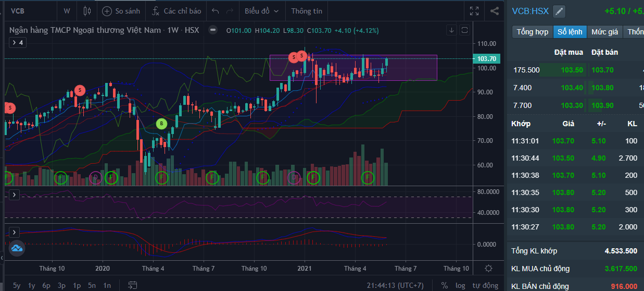
Task: Click the Ngân hàng TMCP Ngoại thương chart title
Action: coord(85,30)
